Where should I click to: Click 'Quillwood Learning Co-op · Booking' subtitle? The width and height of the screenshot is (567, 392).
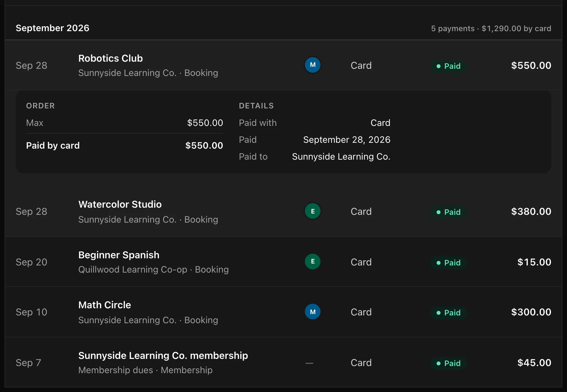153,269
